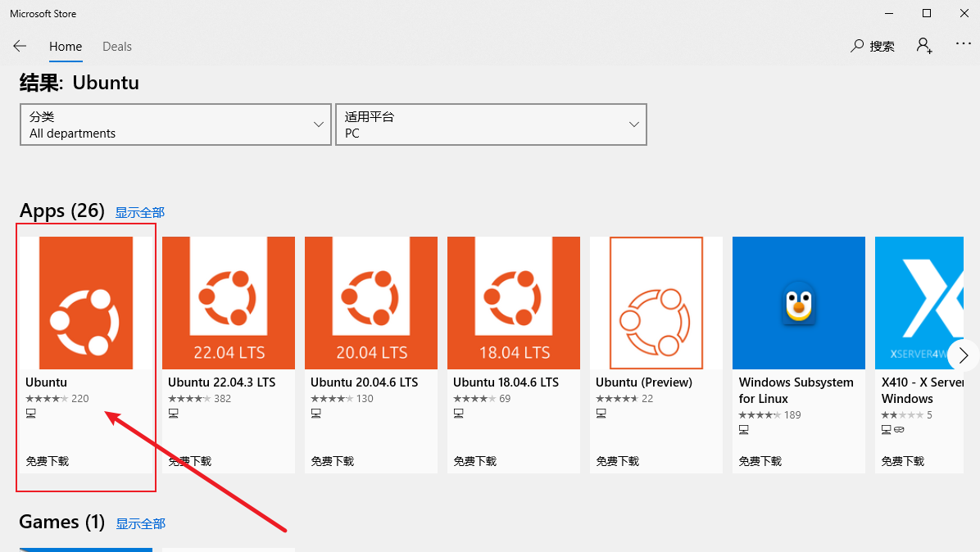The width and height of the screenshot is (980, 552).
Task: Select the Ubuntu (Preview) title text
Action: pyautogui.click(x=644, y=382)
